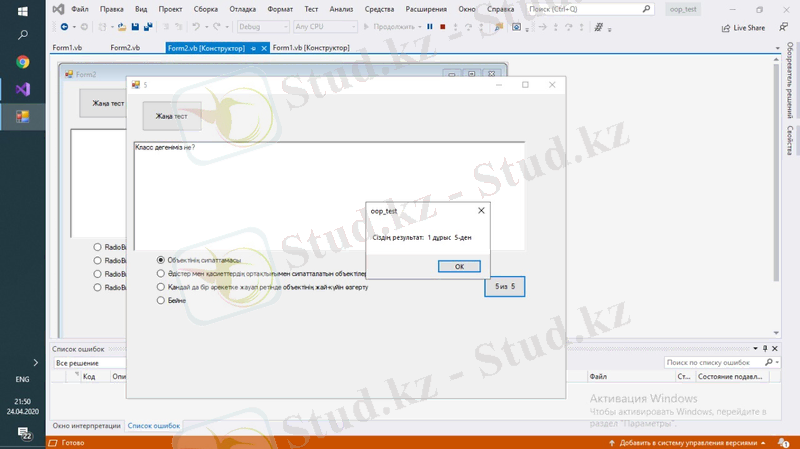Select the 'Объектінің сипаттамасы' radio button
This screenshot has width=800, height=449.
(x=161, y=260)
